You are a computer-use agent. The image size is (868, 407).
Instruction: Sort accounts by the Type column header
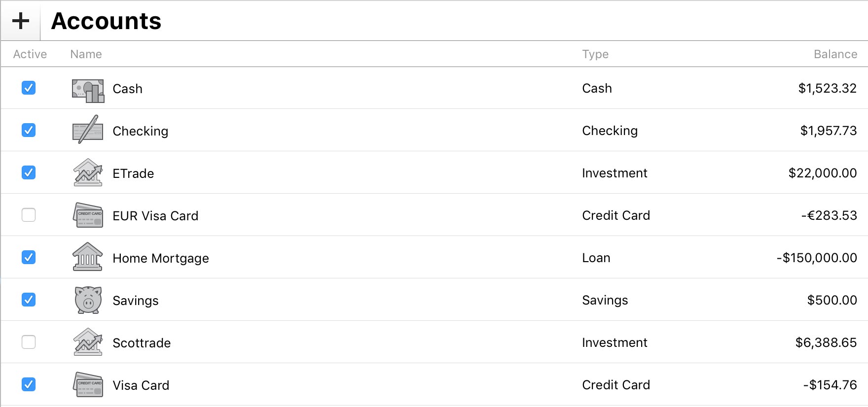[595, 54]
